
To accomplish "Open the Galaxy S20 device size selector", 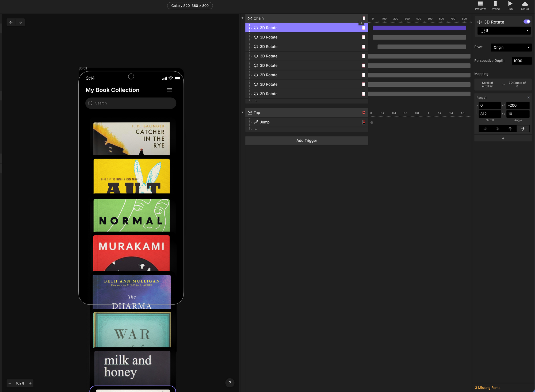I will [x=190, y=6].
